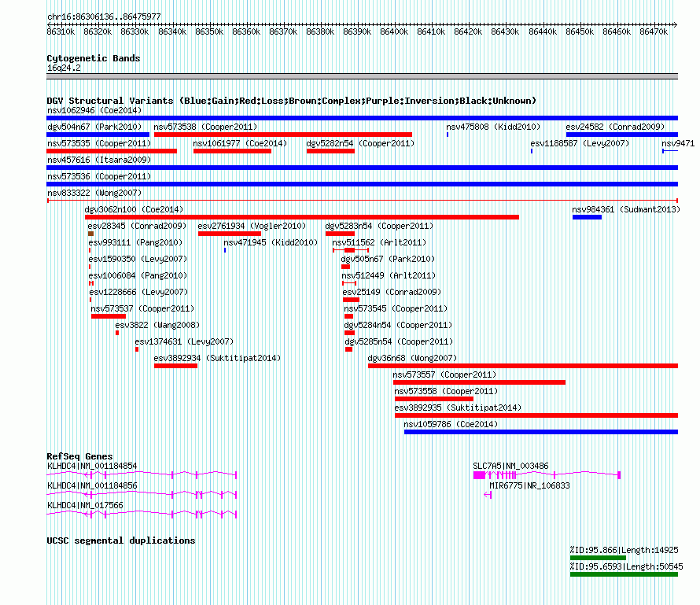
Task: Select the dgv504n67 (Park2010) label
Action: pos(94,127)
